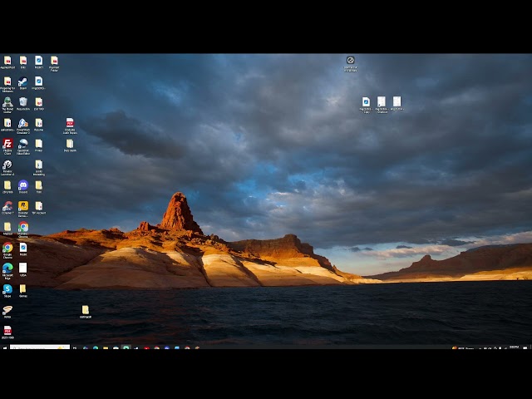This screenshot has width=532, height=399.
Task: Launch the Skype desktop shortcut
Action: (x=7, y=290)
